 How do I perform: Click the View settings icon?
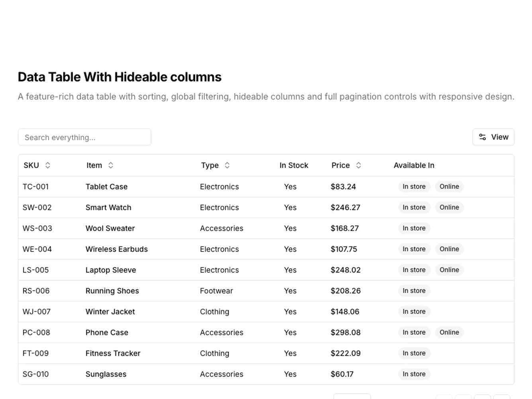[x=482, y=137]
